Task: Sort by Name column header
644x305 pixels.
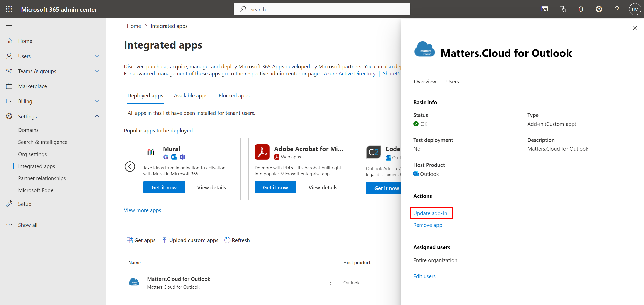Action: tap(134, 262)
